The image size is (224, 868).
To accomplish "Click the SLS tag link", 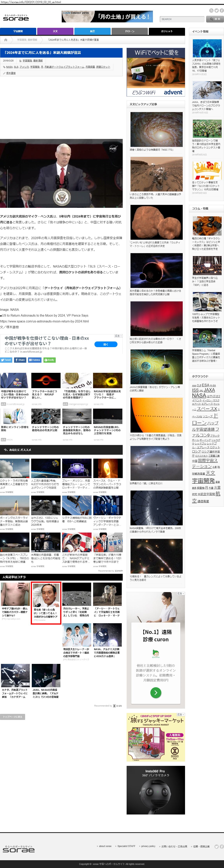I will point(16,67).
